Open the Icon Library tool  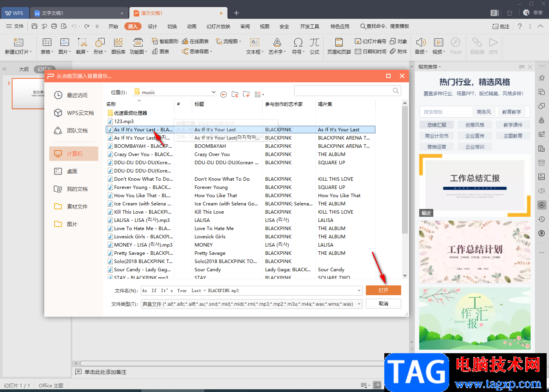click(118, 42)
